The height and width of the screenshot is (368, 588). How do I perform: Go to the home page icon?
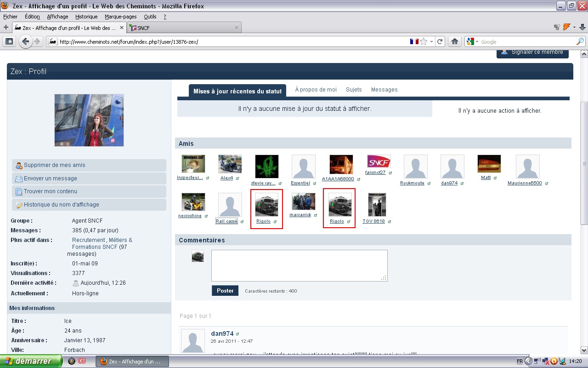455,41
